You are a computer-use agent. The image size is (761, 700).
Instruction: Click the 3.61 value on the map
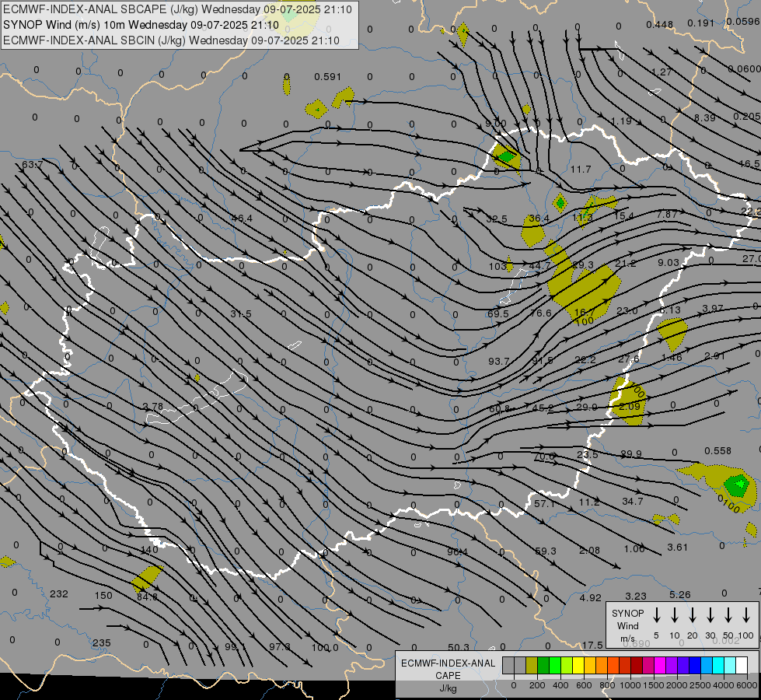pos(678,547)
